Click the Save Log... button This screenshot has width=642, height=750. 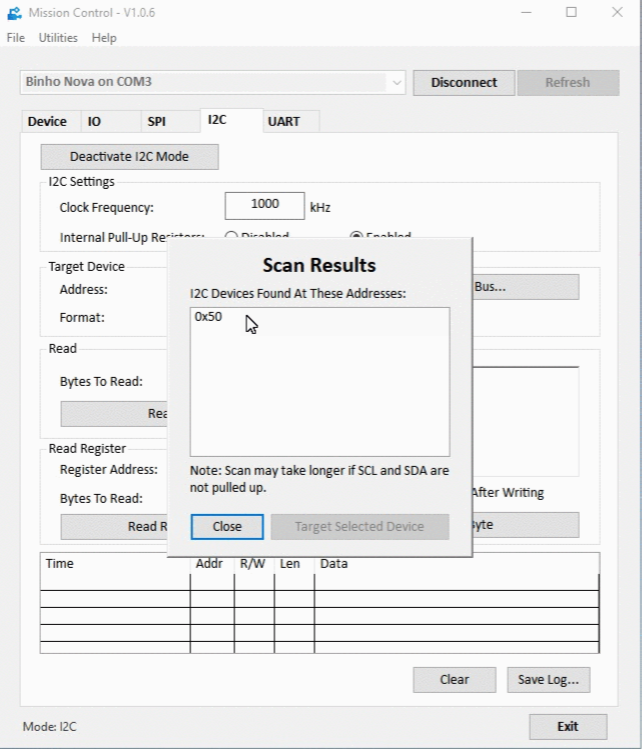click(548, 680)
